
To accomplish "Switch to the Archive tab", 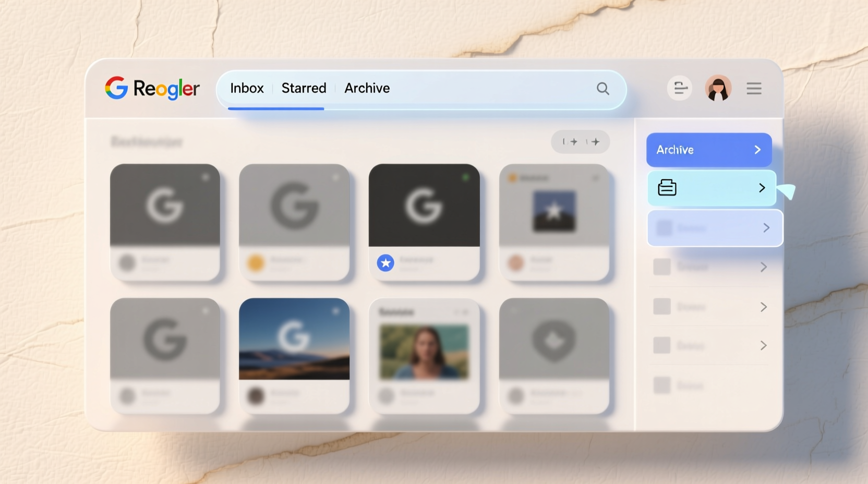I will [367, 88].
